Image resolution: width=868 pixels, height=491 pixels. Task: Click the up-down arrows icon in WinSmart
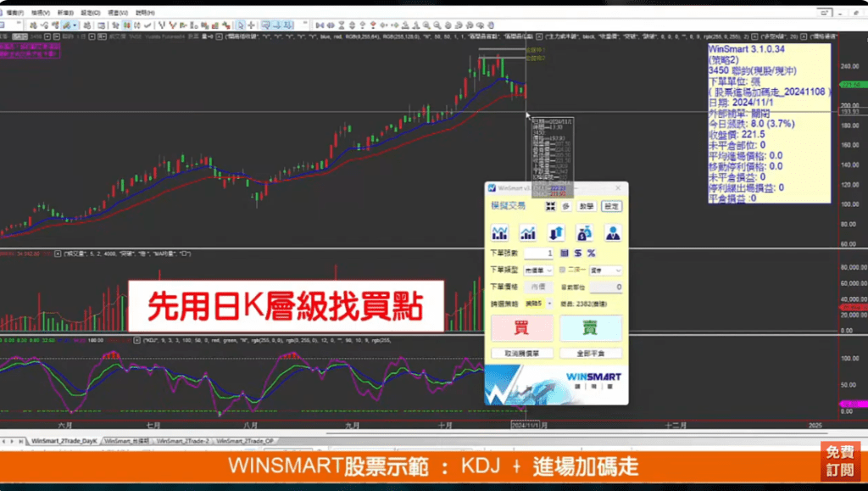(x=556, y=233)
